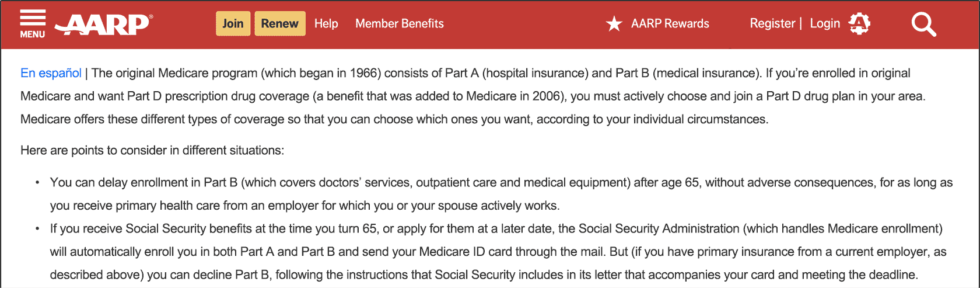980x288 pixels.
Task: Click the bullet text about delaying Part B enrollment
Action: [501, 194]
